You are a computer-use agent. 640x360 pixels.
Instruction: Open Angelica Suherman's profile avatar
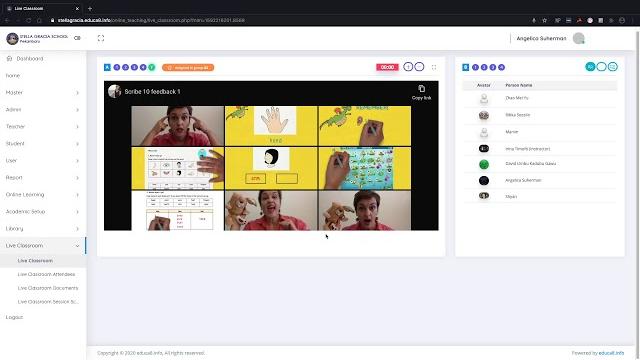point(578,38)
